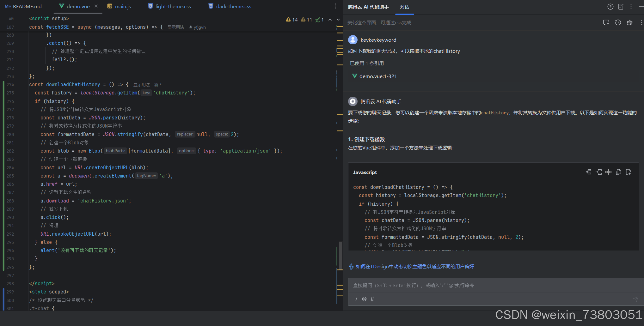
Task: Show usages hint beside downloadChatHistory
Action: 142,85
